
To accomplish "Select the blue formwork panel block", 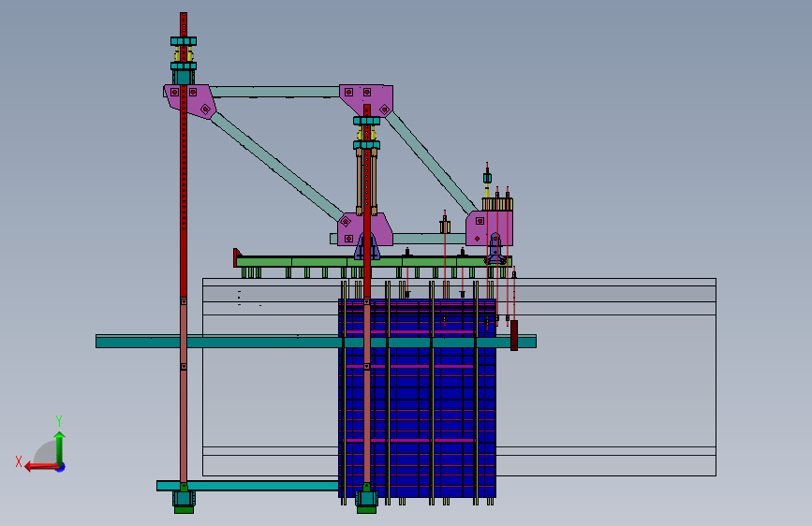I will (418, 398).
